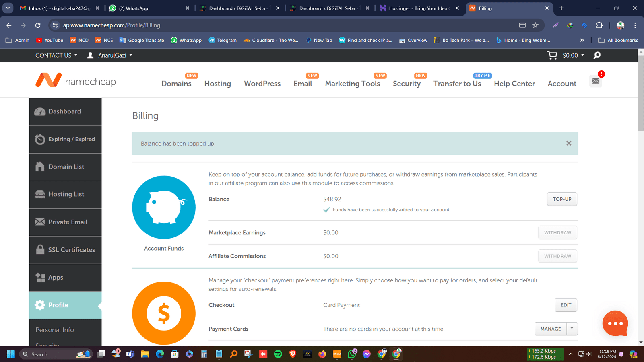Open the Telegram bookmark
The width and height of the screenshot is (644, 362).
223,40
